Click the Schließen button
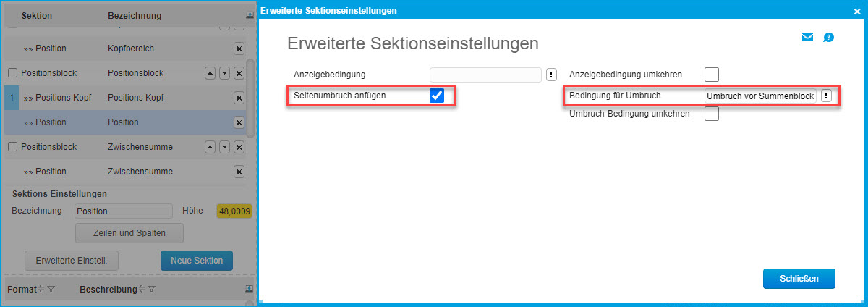The height and width of the screenshot is (307, 868). [x=799, y=278]
